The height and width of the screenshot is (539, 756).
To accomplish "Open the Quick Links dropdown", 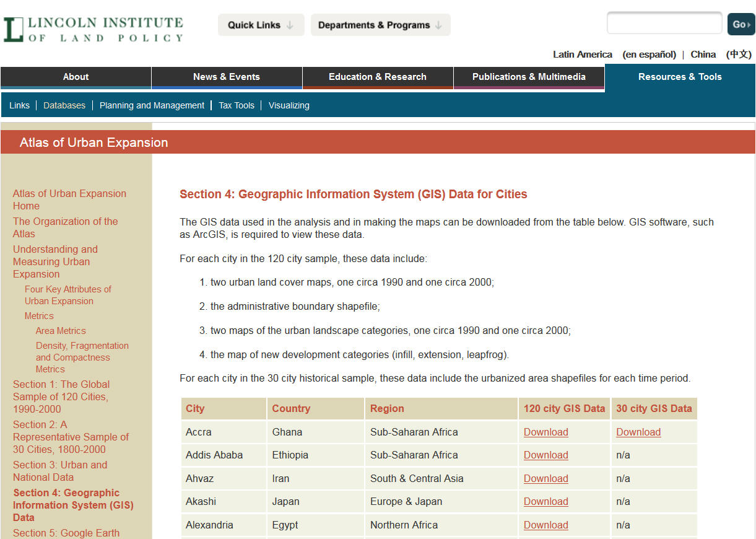I will pyautogui.click(x=261, y=25).
